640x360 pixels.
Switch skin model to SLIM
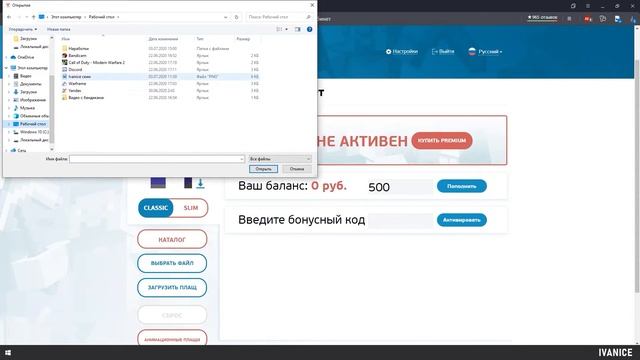(x=191, y=208)
